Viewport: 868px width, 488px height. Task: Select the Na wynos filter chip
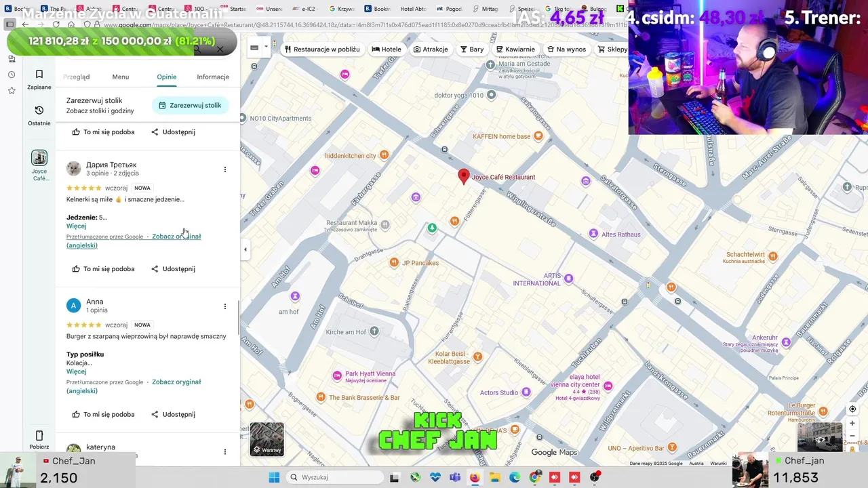567,49
